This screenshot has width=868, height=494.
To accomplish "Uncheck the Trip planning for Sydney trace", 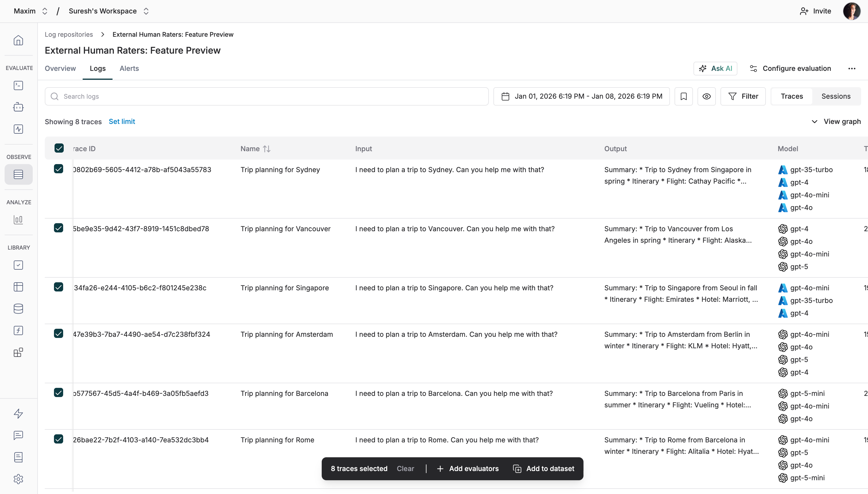I will (x=59, y=169).
